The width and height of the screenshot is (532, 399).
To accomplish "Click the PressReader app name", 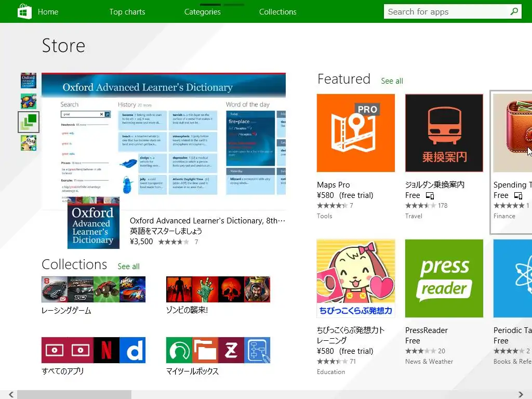I will click(427, 330).
